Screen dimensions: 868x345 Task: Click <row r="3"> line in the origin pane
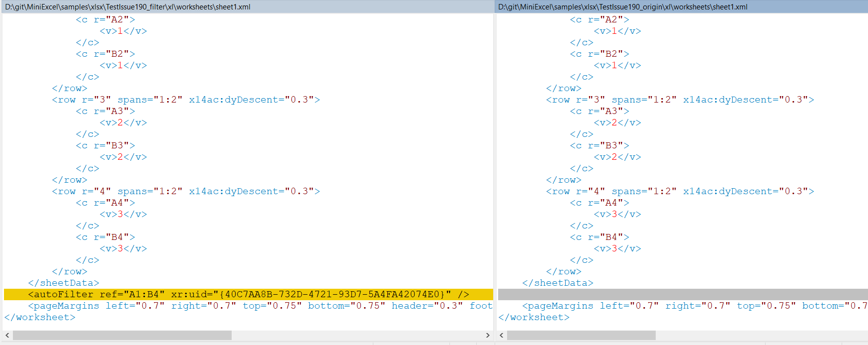point(680,100)
